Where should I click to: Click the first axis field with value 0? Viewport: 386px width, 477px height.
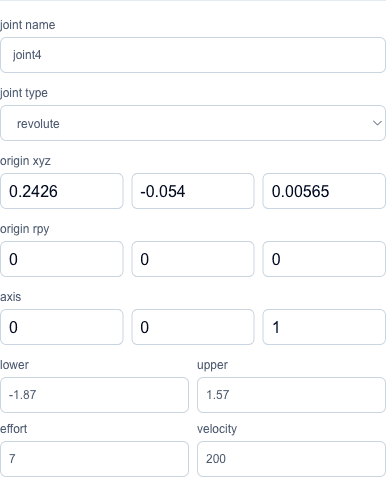click(x=62, y=327)
